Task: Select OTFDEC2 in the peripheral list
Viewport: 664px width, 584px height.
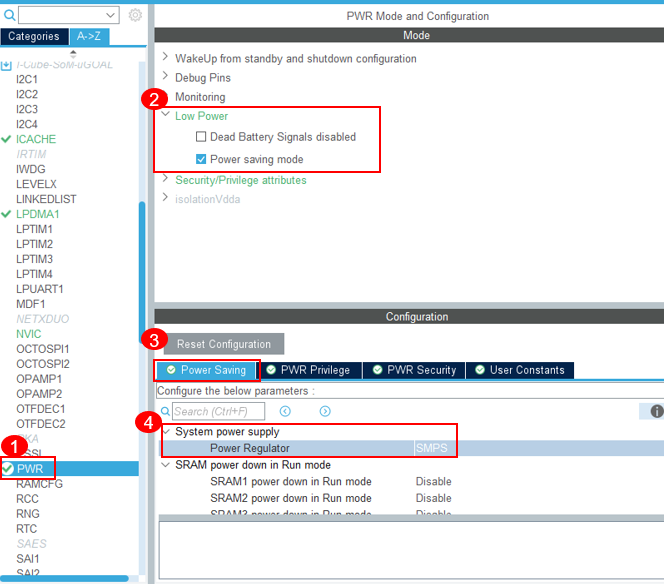Action: (x=41, y=424)
